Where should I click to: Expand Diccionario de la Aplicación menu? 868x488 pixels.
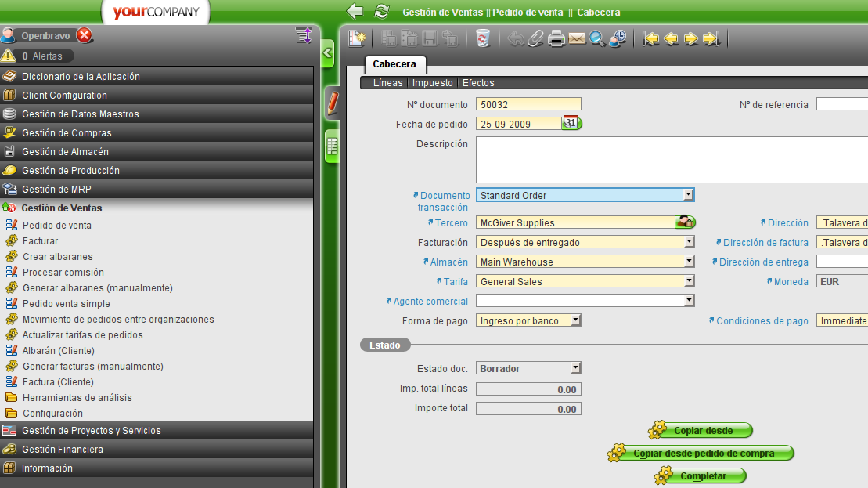157,77
